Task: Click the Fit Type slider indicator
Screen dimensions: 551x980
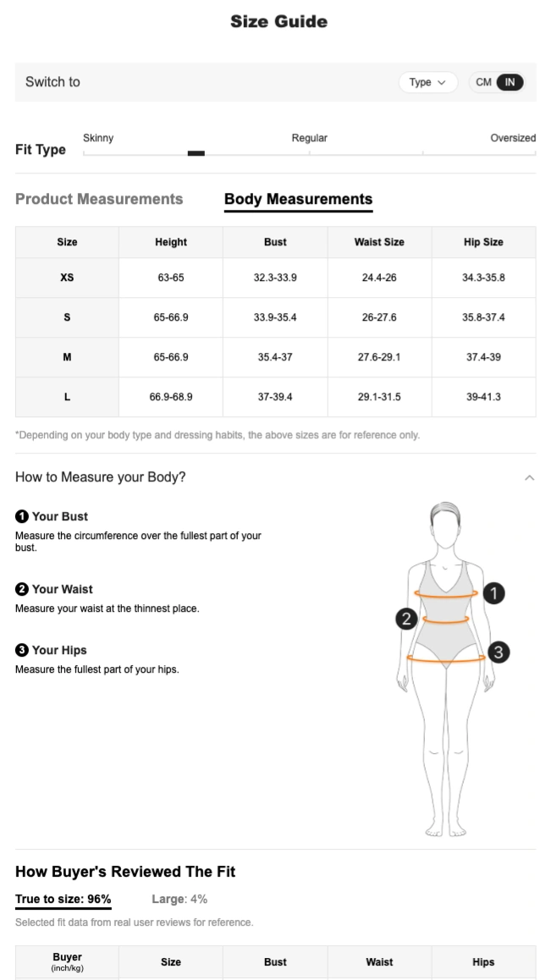Action: (x=196, y=153)
